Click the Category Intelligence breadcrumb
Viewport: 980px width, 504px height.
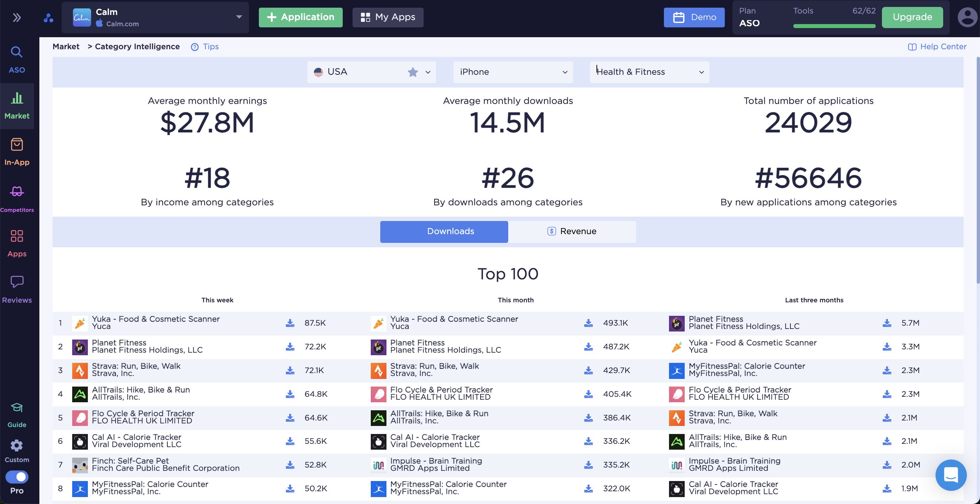(x=137, y=46)
